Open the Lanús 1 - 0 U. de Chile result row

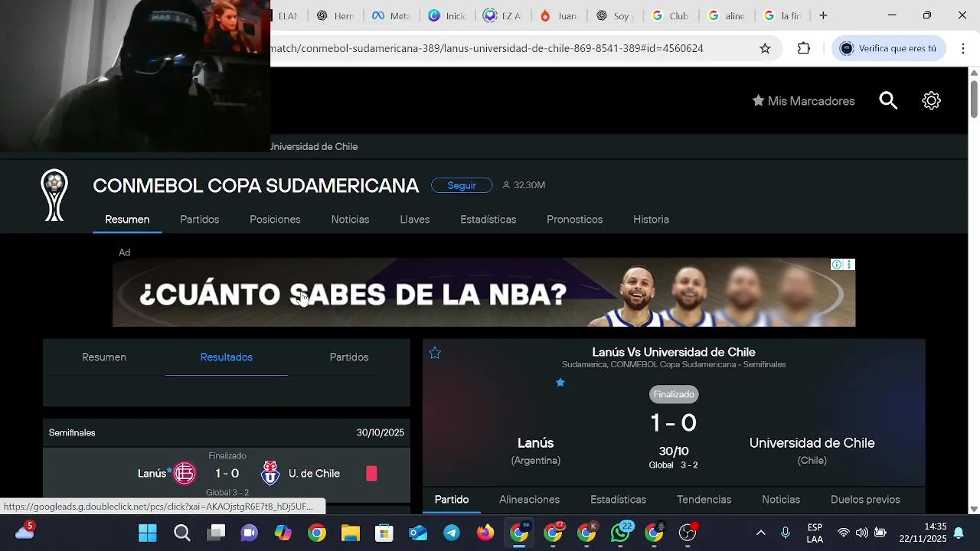pos(227,474)
